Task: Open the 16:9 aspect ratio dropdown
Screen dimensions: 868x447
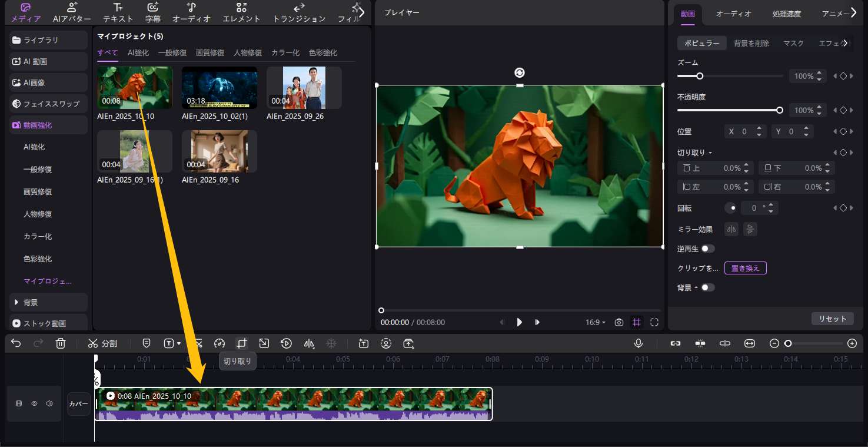Action: pos(596,322)
